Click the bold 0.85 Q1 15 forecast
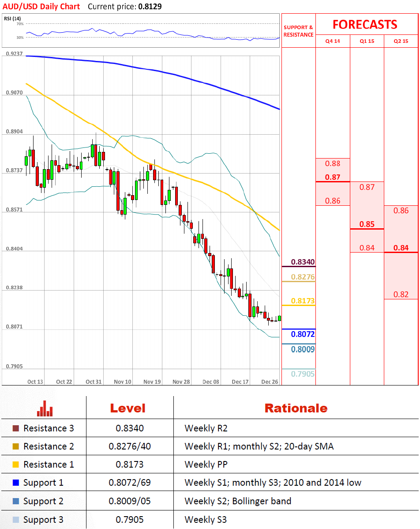This screenshot has height=529, width=420. coord(367,224)
